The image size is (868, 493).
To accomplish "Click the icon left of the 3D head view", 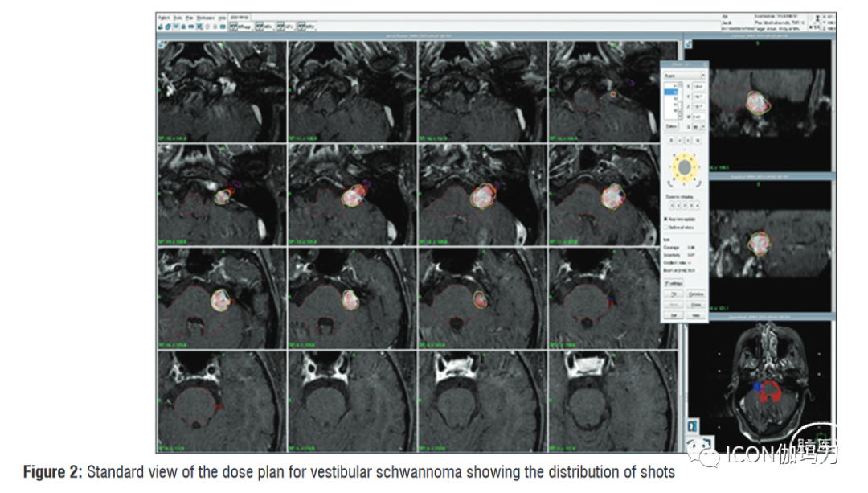I will [693, 426].
